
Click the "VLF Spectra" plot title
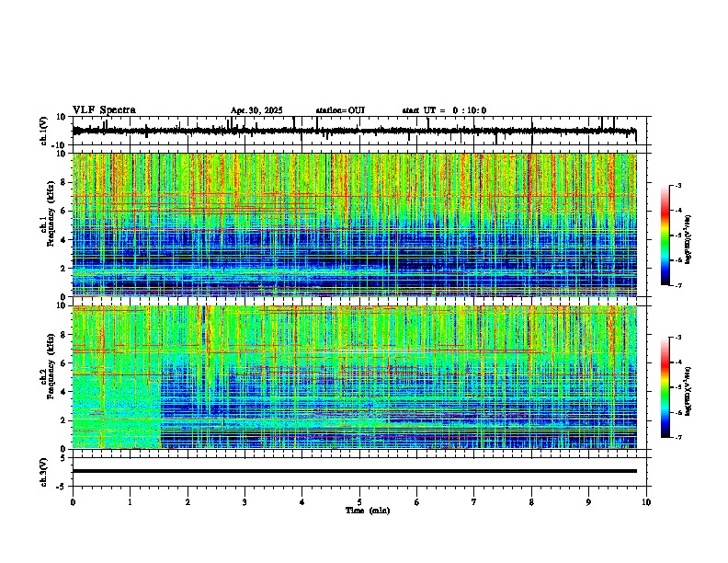(104, 110)
